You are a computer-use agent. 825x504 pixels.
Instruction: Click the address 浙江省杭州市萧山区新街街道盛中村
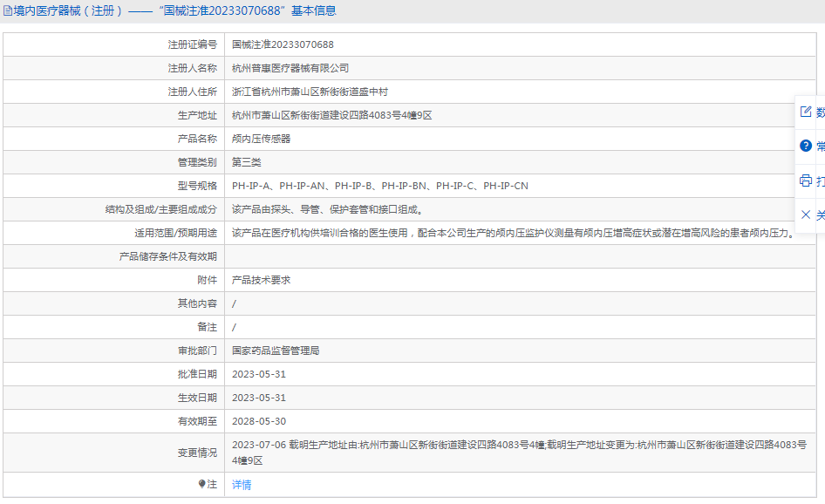pos(310,92)
